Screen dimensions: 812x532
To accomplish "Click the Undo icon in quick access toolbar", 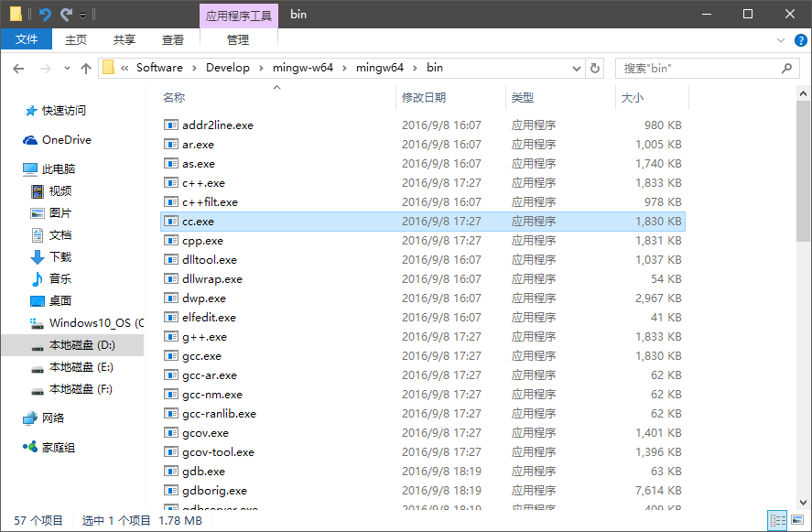I will point(43,14).
